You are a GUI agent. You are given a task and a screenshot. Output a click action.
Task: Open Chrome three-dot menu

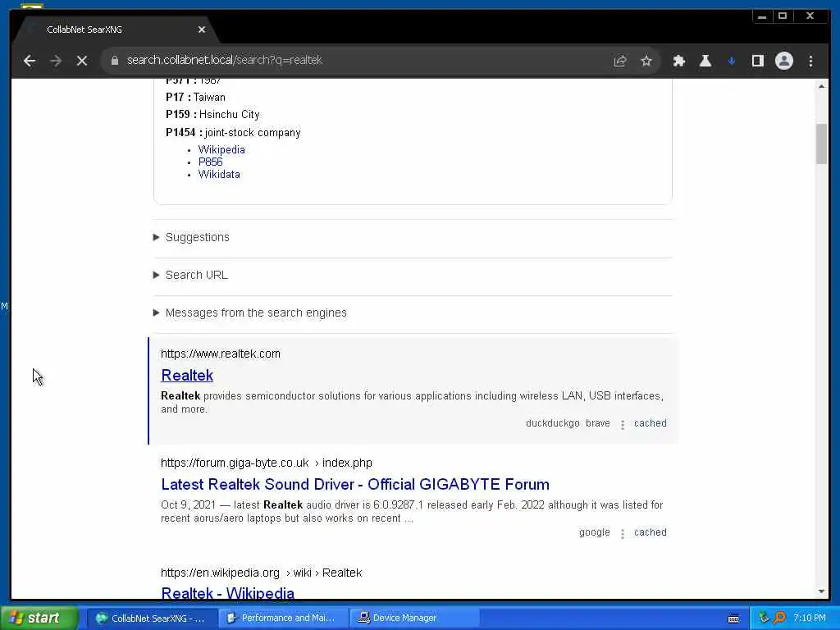coord(810,61)
